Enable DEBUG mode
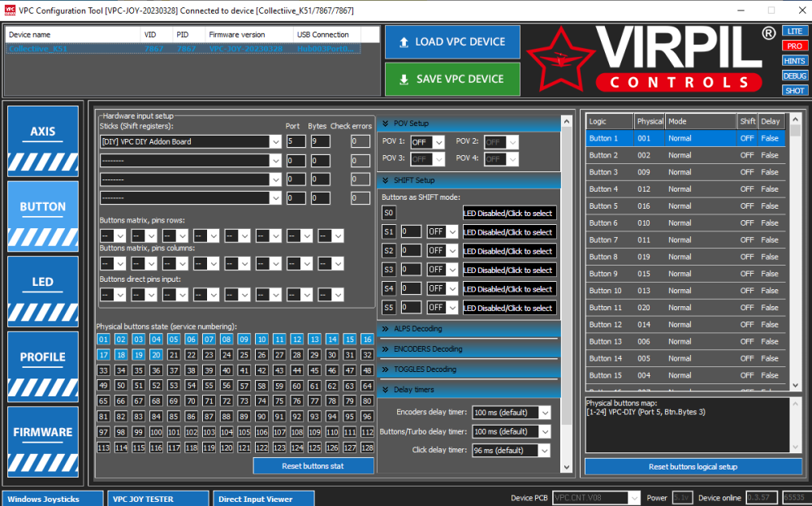The height and width of the screenshot is (506, 812). [795, 76]
